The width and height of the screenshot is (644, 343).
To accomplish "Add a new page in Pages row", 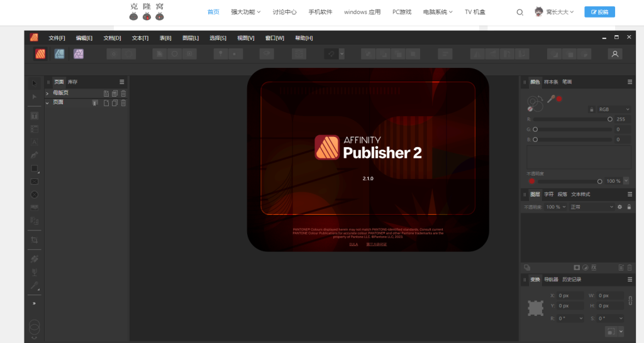I will click(x=106, y=103).
